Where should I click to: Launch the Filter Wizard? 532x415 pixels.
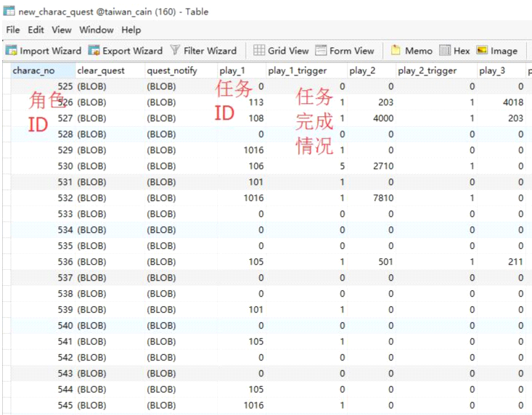click(203, 51)
